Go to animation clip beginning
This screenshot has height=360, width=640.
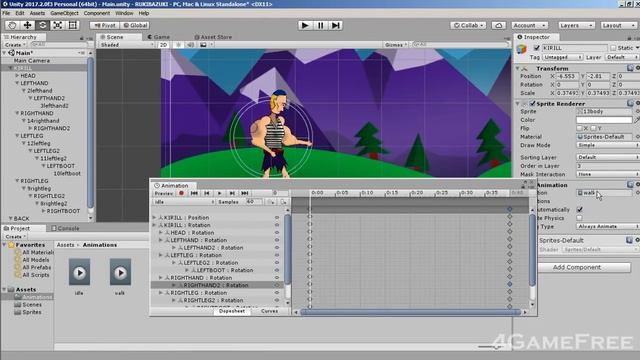click(x=194, y=193)
